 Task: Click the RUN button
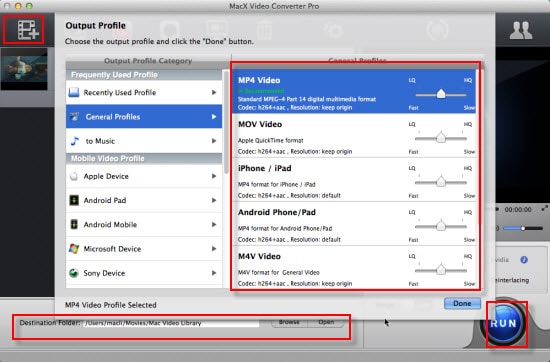coord(503,323)
